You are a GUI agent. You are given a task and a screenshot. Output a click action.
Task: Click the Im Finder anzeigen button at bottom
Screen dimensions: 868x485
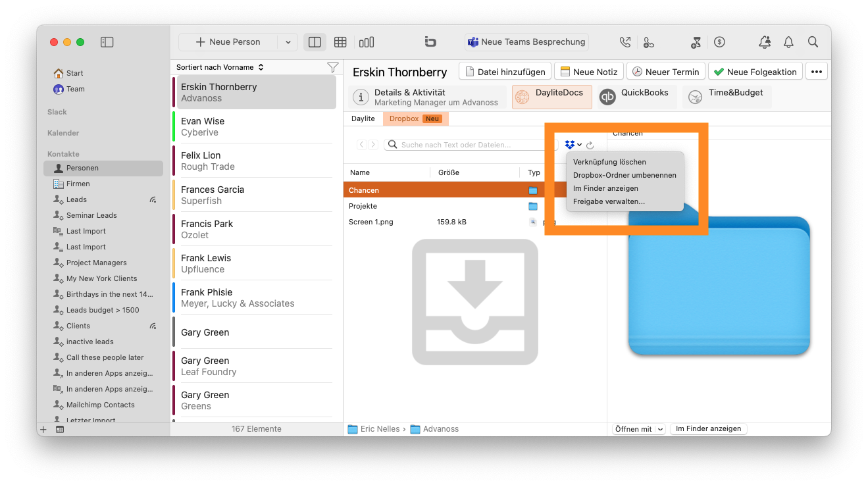coord(709,429)
